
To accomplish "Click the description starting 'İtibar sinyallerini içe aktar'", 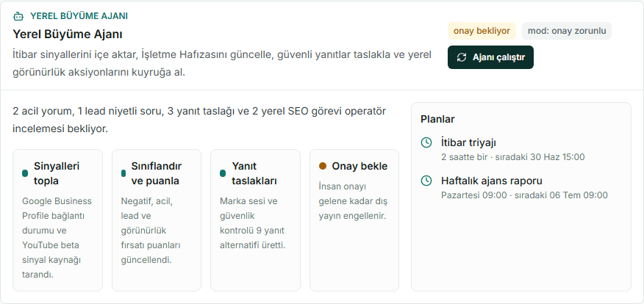I will [x=222, y=64].
